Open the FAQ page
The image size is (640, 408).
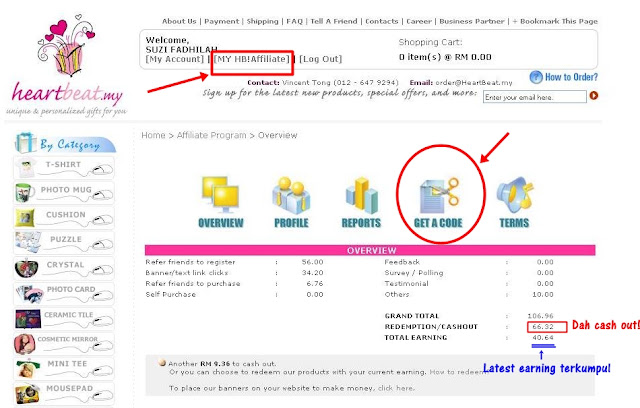point(294,21)
